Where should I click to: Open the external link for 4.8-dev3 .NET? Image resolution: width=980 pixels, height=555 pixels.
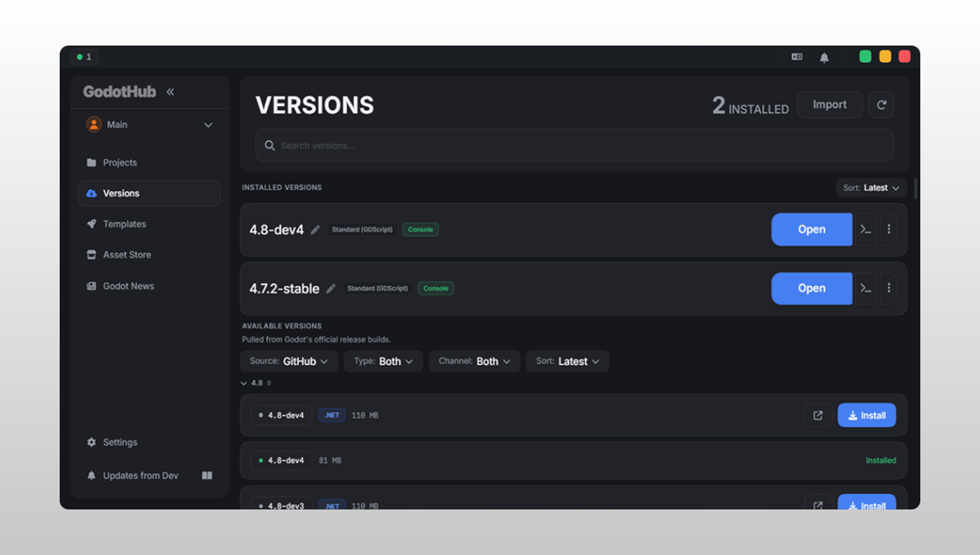pos(818,502)
